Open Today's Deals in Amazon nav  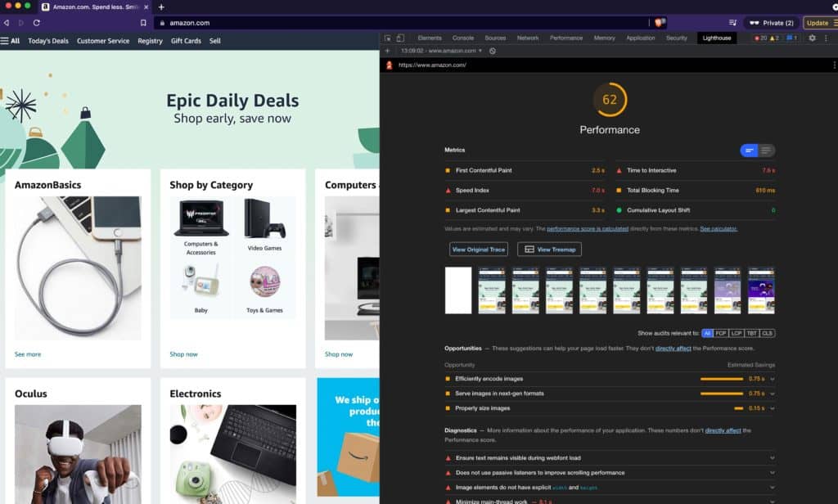tap(48, 41)
